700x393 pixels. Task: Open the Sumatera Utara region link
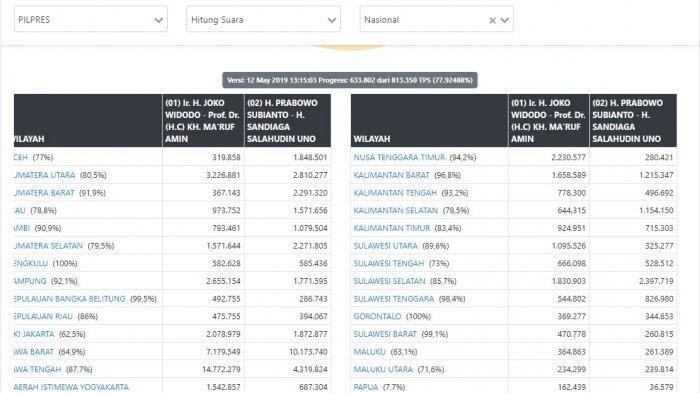tap(44, 175)
